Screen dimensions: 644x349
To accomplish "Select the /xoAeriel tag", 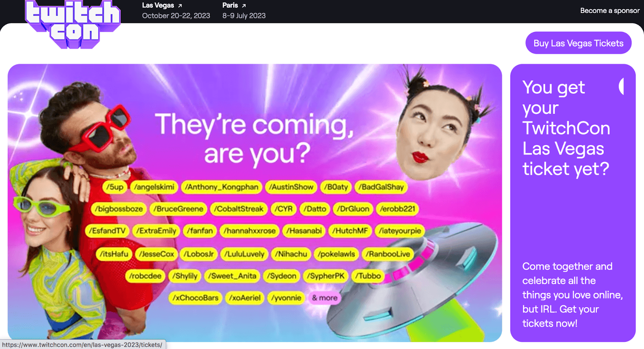I will tap(245, 298).
